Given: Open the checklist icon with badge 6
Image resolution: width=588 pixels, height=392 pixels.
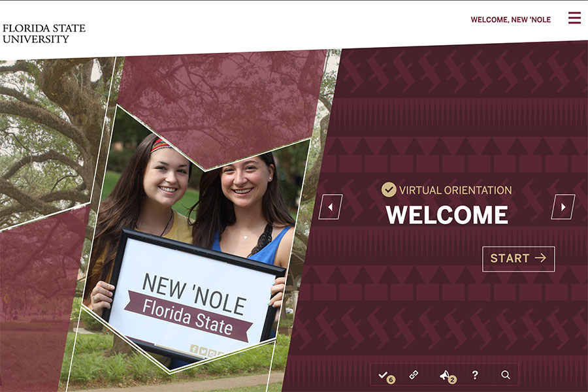Looking at the screenshot, I should click(386, 376).
